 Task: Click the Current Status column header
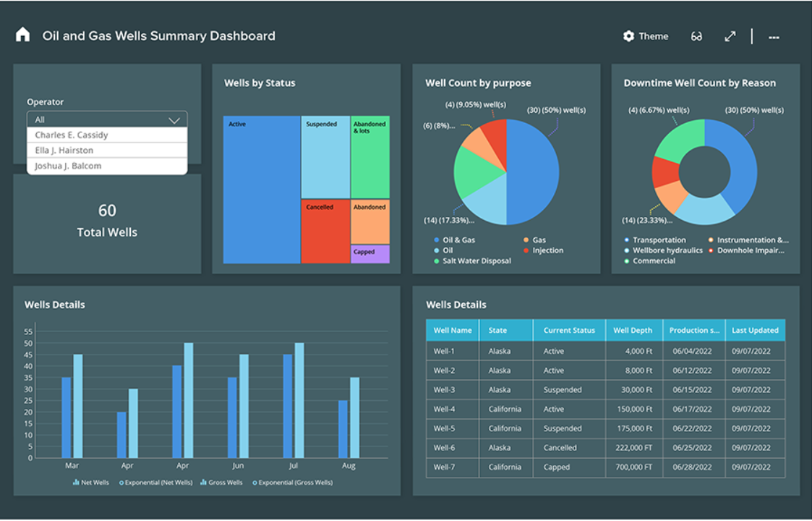click(x=569, y=331)
